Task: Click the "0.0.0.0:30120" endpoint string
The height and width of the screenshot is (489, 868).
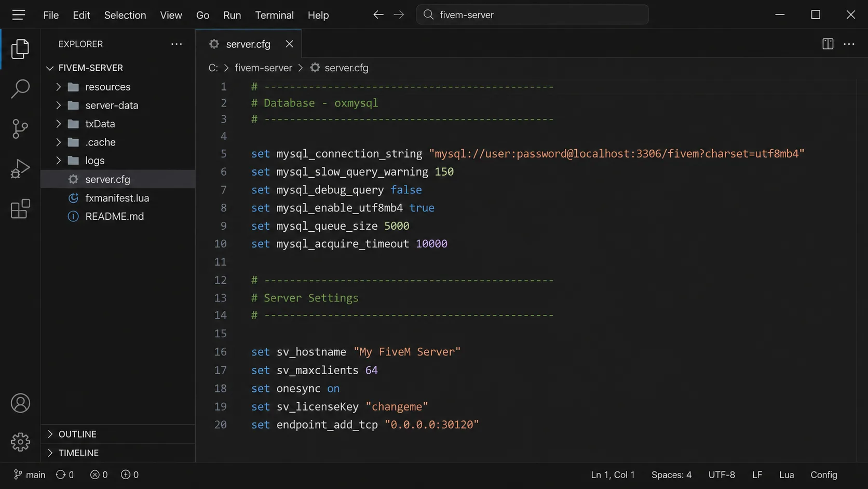Action: 431,425
